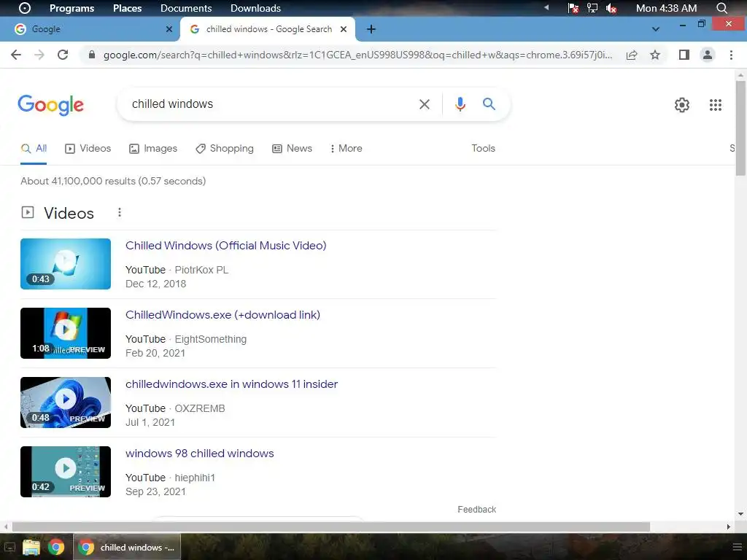The image size is (747, 560).
Task: Expand the More search filters
Action: (346, 149)
